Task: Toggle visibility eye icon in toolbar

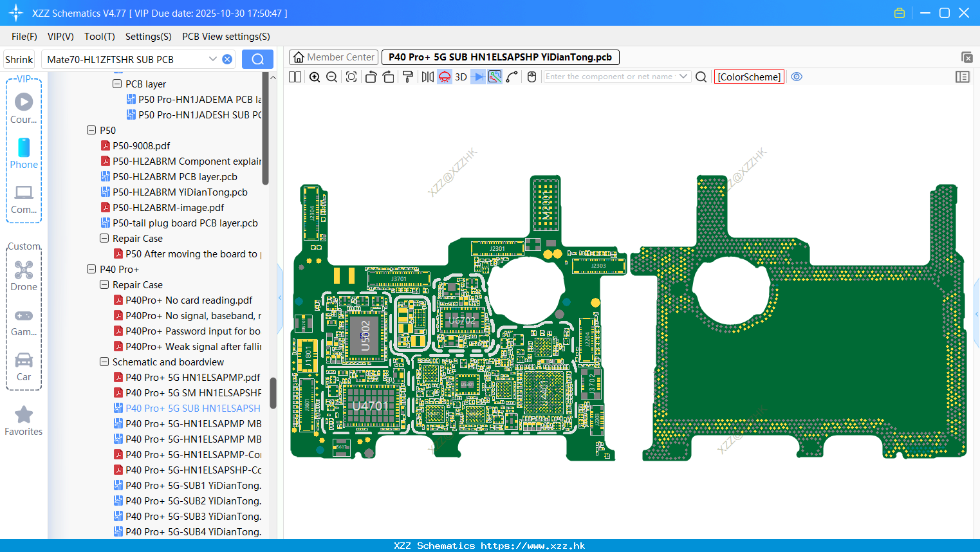Action: pos(797,77)
